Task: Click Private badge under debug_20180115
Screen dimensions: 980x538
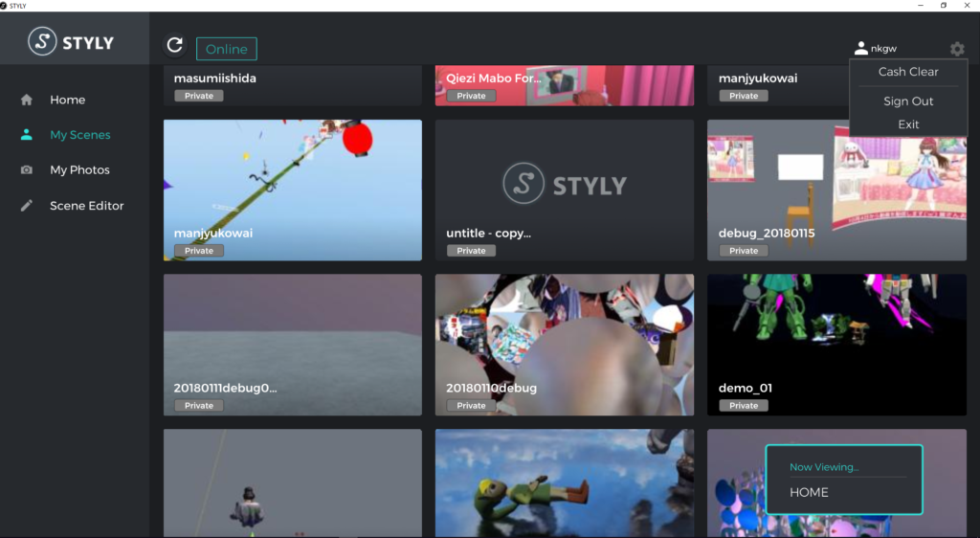Action: coord(743,251)
